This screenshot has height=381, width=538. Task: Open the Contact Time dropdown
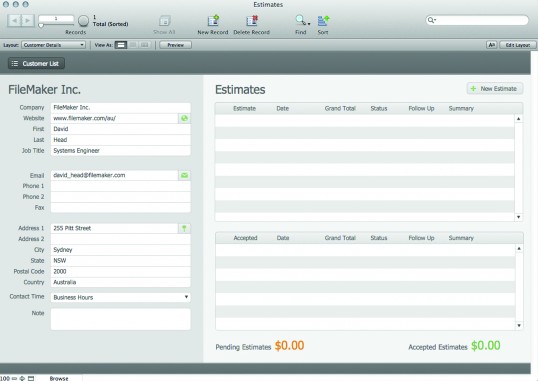(x=120, y=297)
